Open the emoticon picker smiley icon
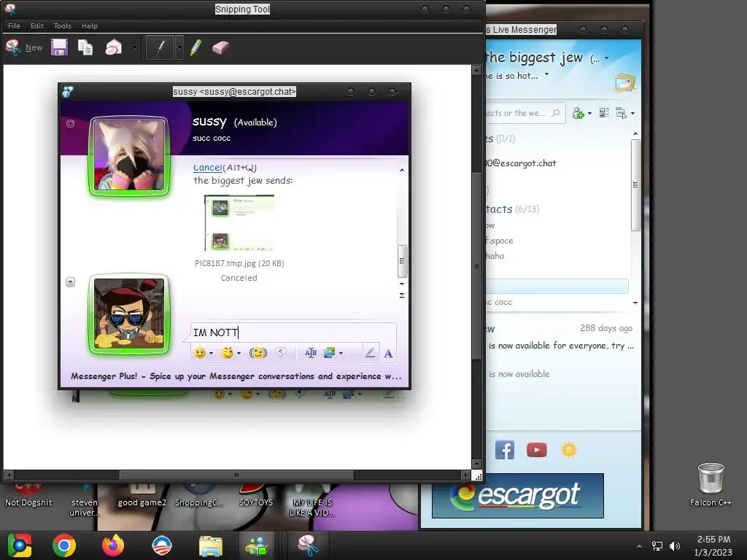The height and width of the screenshot is (560, 747). pos(200,353)
